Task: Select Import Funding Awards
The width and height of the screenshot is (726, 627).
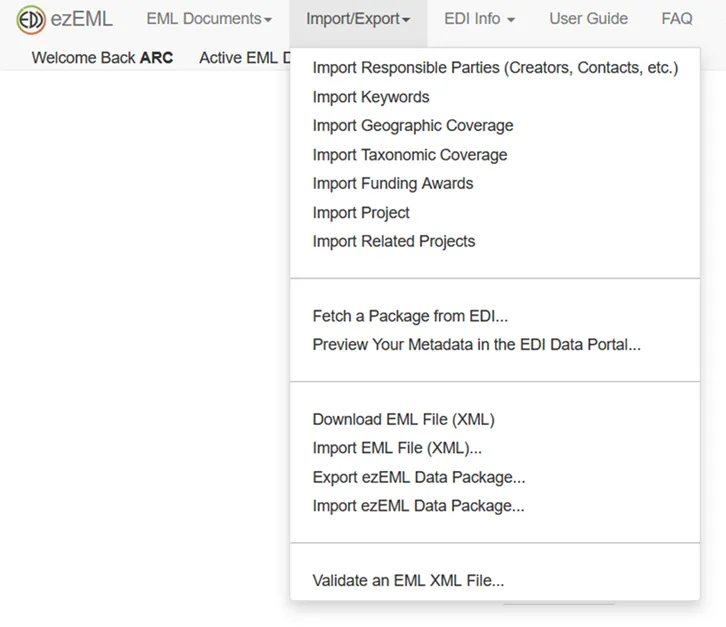Action: click(495, 183)
